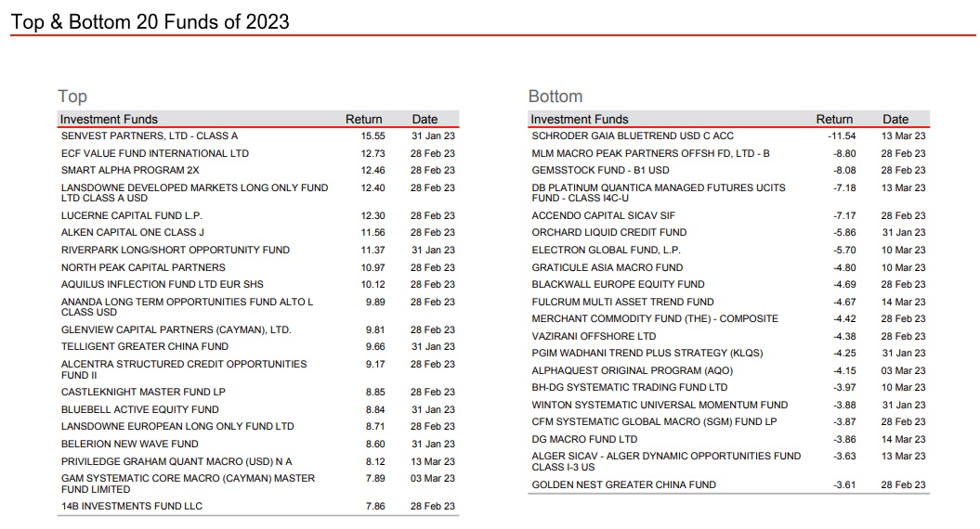Click 'LANSDOWNE EUROPEAN LONG ONLY FUND LTD'
The width and height of the screenshot is (980, 529).
coord(177,427)
